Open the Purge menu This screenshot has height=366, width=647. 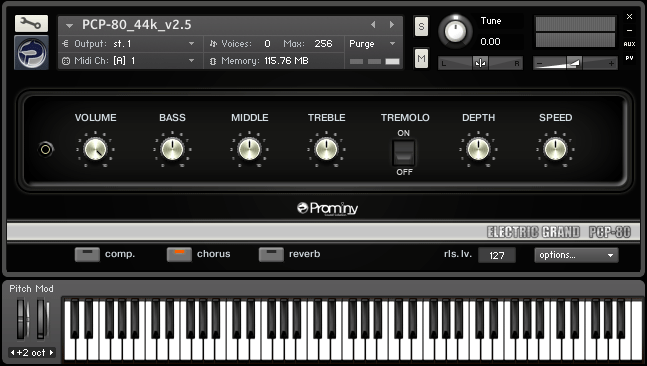[x=373, y=44]
